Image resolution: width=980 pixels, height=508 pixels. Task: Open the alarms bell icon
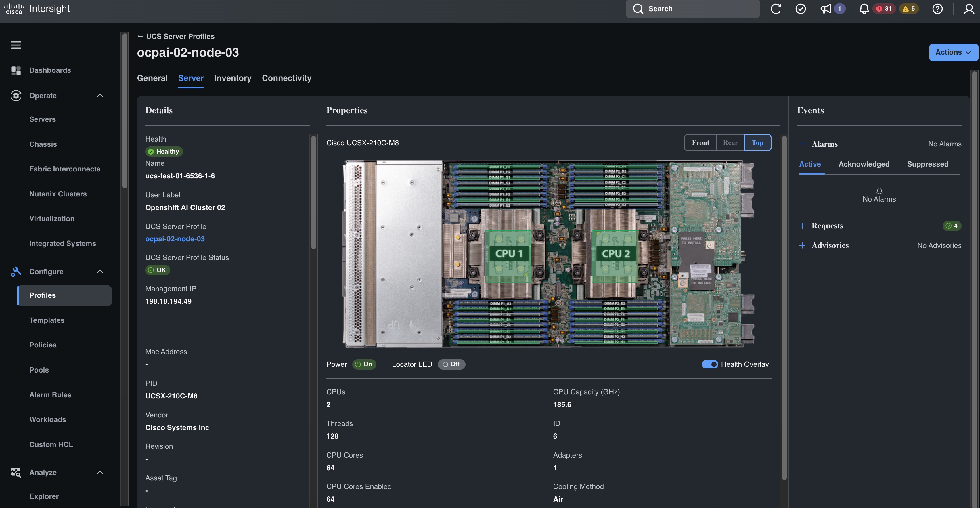(x=864, y=9)
